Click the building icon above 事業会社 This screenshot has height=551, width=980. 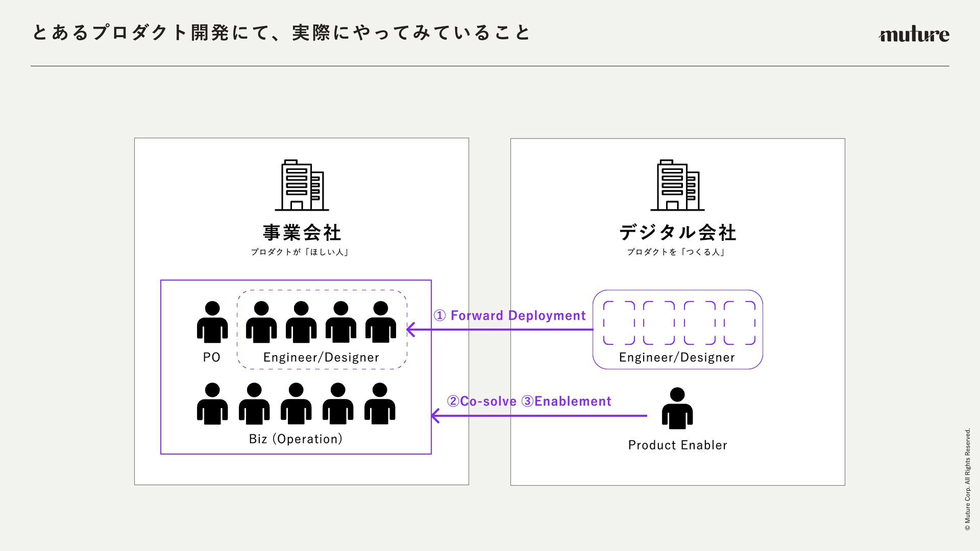click(x=302, y=185)
